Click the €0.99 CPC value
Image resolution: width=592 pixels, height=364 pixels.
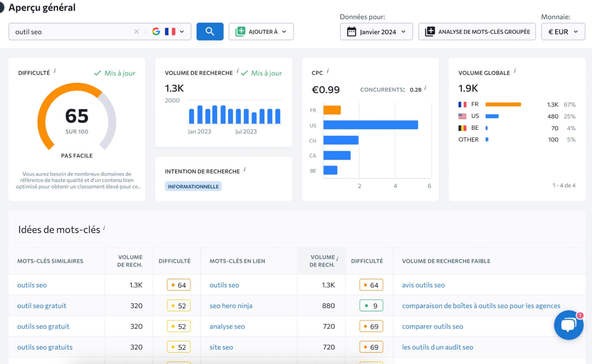325,89
